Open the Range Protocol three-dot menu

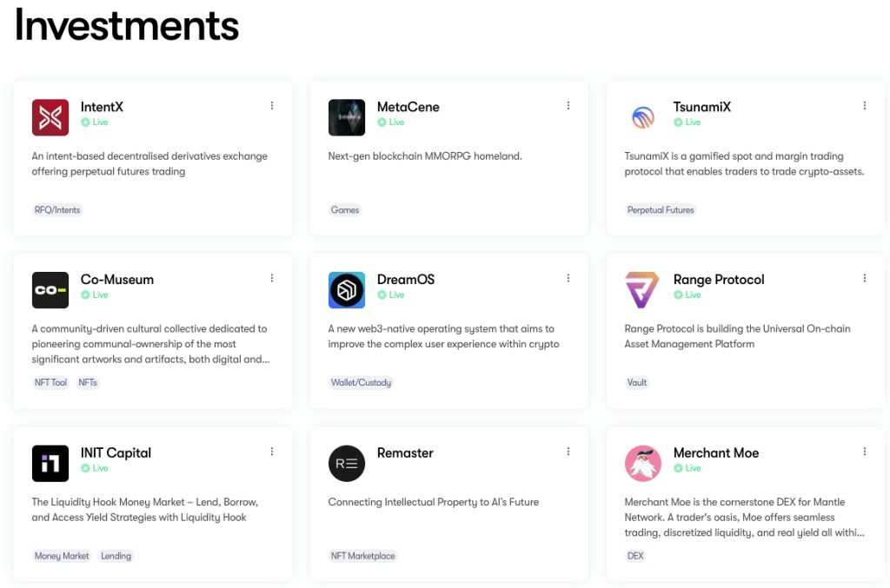pyautogui.click(x=865, y=277)
